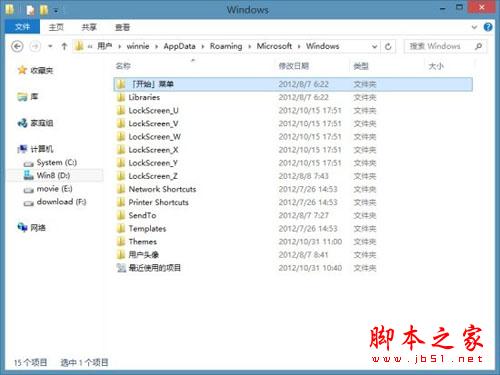Switch to the 主页 ribbon tab
500x375 pixels.
(56, 27)
